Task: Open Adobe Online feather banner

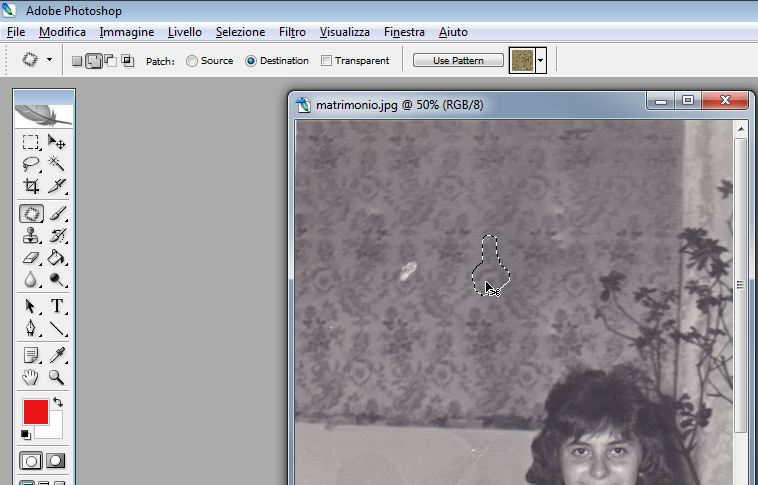Action: click(44, 115)
